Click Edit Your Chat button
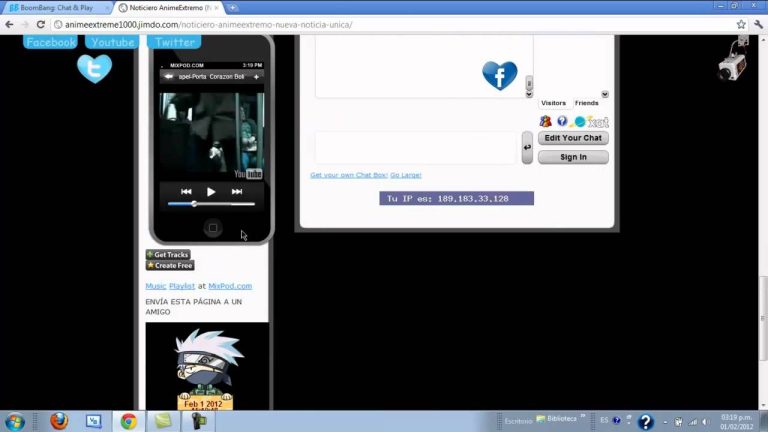Screen dimensions: 768x432 coord(573,138)
